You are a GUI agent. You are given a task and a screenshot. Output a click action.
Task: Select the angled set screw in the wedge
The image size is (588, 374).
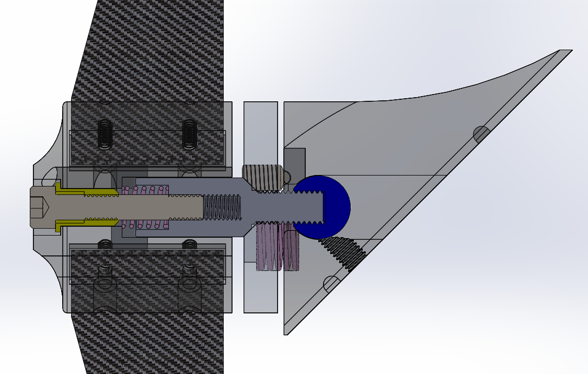click(343, 253)
